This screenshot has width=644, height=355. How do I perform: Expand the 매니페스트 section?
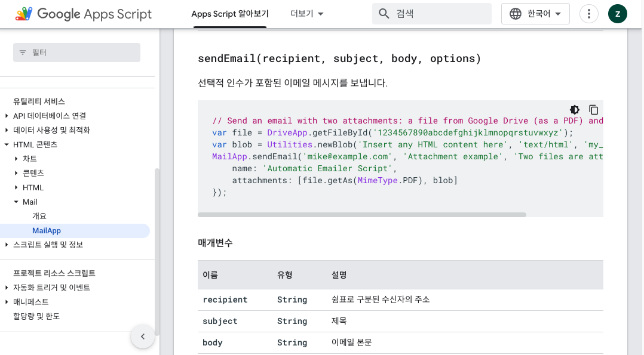pos(7,302)
